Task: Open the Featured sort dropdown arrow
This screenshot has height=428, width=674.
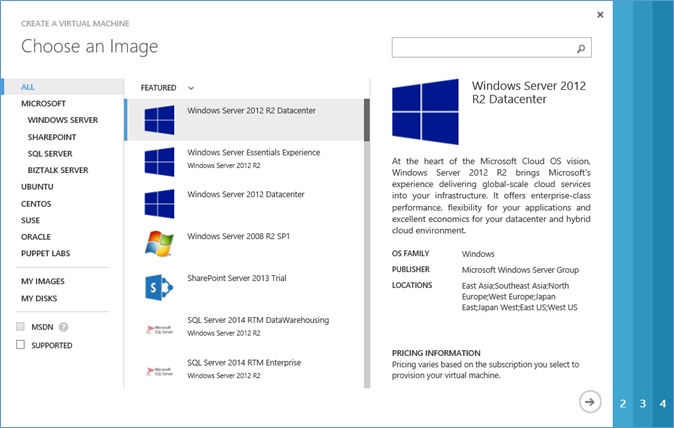Action: click(191, 88)
